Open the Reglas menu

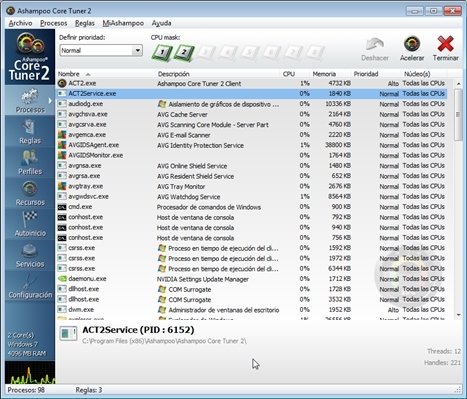[85, 23]
